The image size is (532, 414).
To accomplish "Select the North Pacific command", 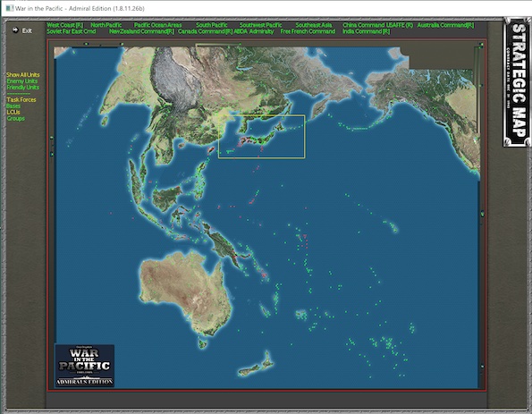I will (106, 25).
